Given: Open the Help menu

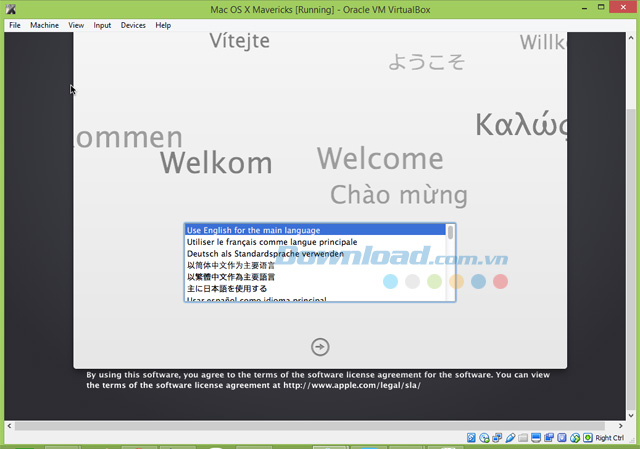Looking at the screenshot, I should [x=163, y=25].
